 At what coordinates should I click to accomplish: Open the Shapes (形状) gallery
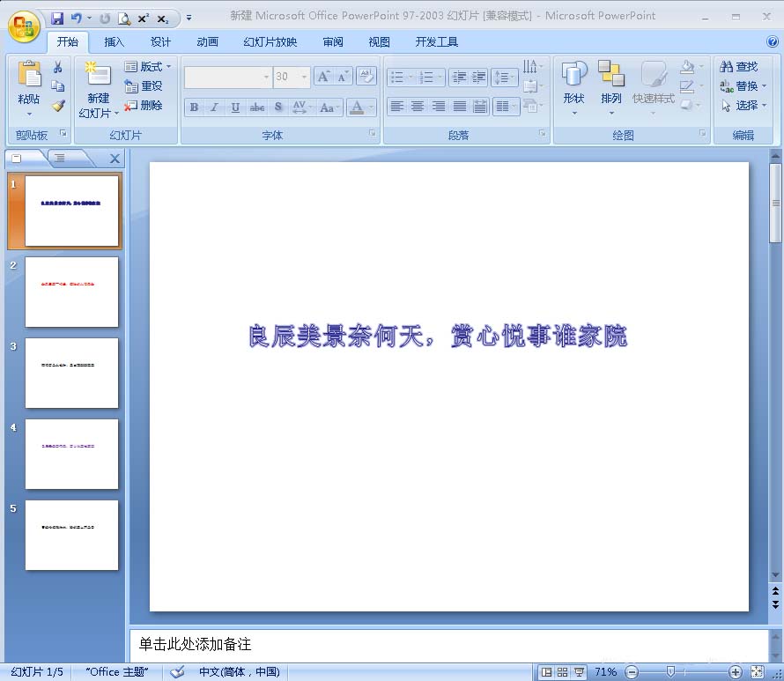tap(574, 87)
